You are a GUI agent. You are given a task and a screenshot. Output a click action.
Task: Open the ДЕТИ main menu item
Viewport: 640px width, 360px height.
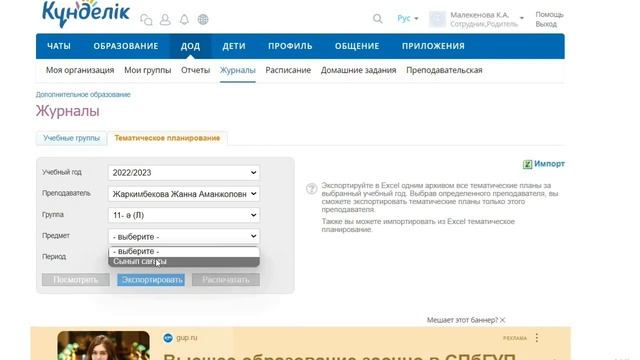234,46
